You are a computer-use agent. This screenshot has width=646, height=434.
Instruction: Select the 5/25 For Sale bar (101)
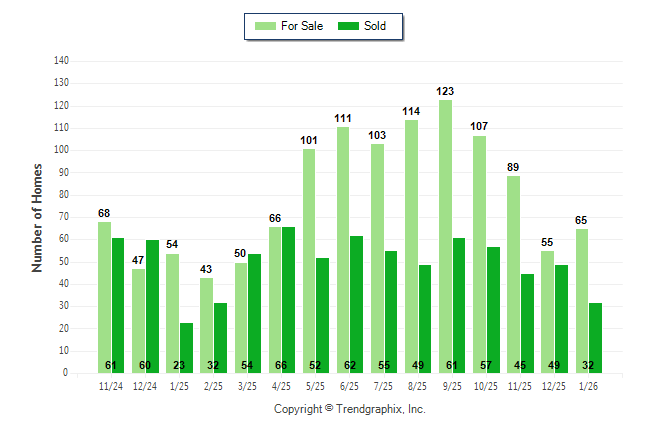click(309, 261)
